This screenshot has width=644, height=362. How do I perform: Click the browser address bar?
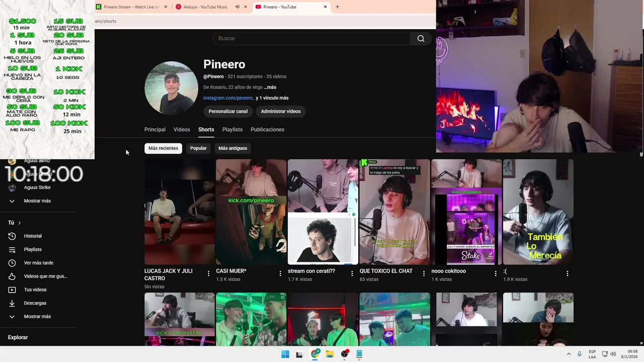click(264, 21)
